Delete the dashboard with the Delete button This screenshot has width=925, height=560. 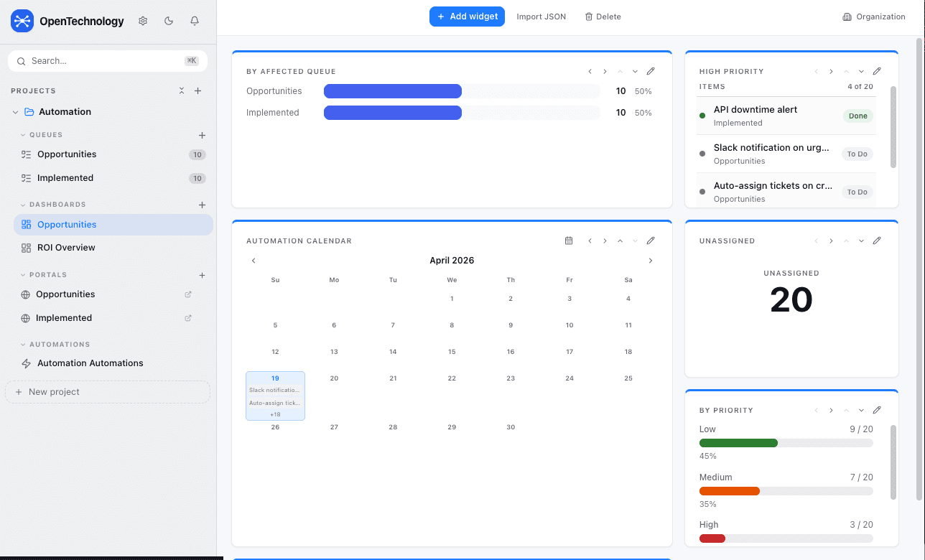coord(603,17)
